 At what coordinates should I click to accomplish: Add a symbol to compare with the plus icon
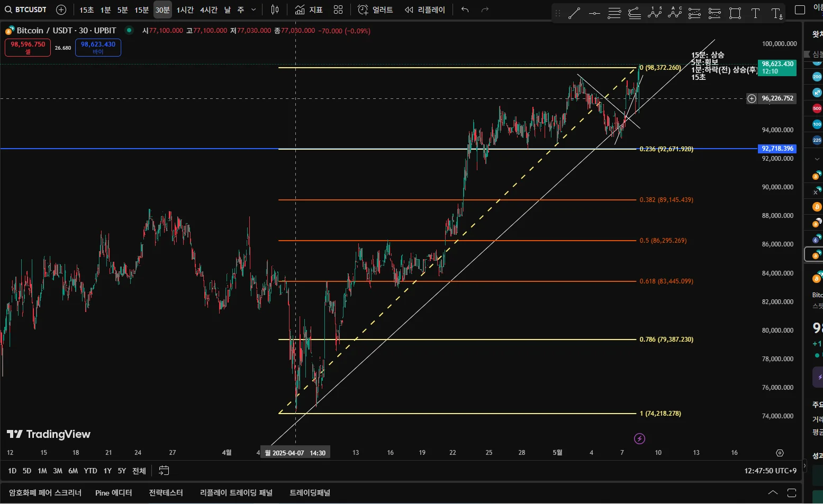coord(61,10)
